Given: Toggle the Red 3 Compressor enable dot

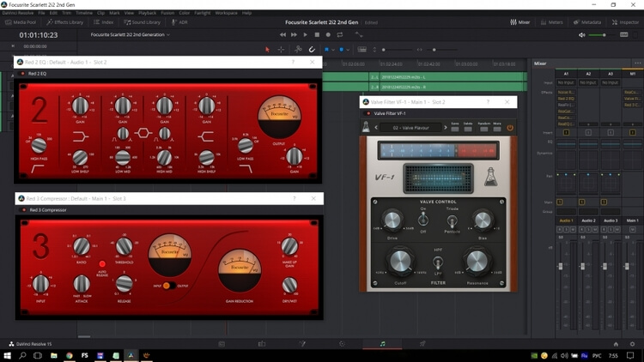Looking at the screenshot, I should click(24, 209).
